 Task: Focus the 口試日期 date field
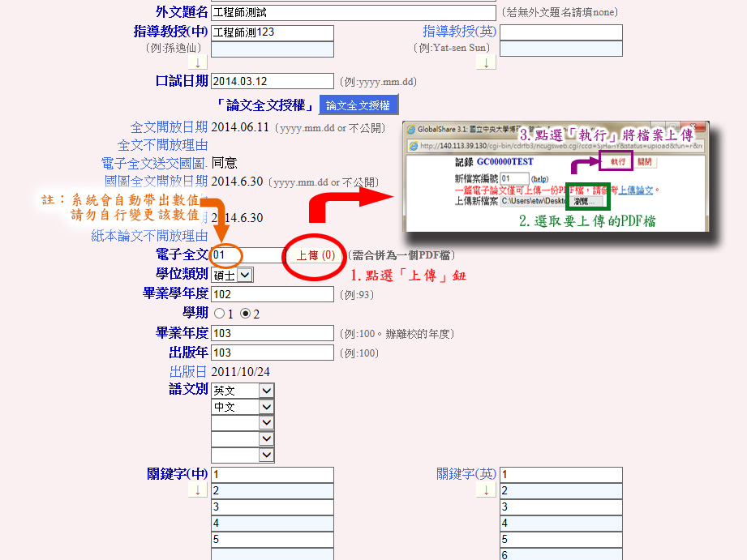[x=272, y=81]
